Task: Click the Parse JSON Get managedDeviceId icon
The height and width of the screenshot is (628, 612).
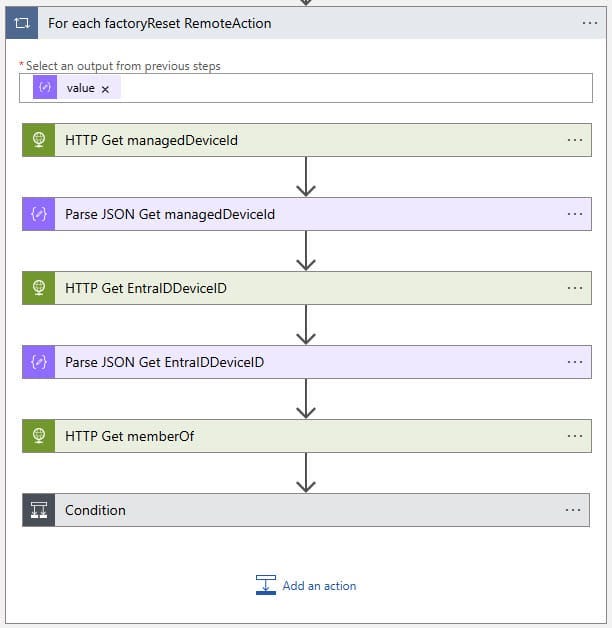Action: 38,214
